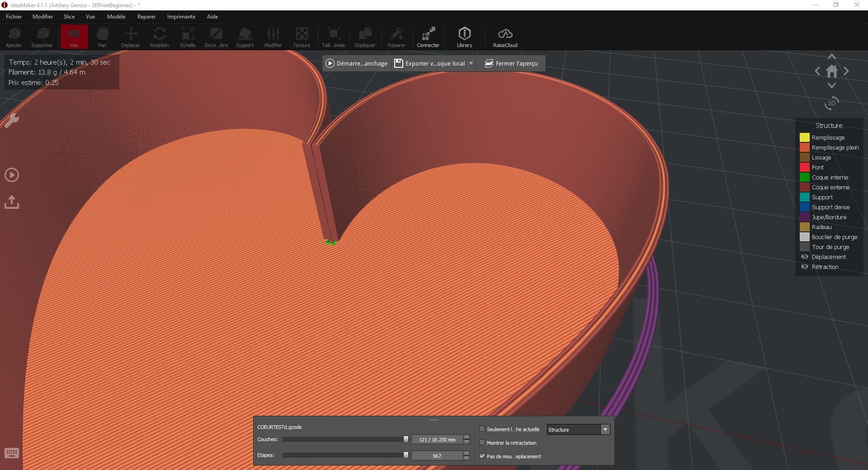Click the keyboard shortcut icon bottom-left

tap(12, 453)
